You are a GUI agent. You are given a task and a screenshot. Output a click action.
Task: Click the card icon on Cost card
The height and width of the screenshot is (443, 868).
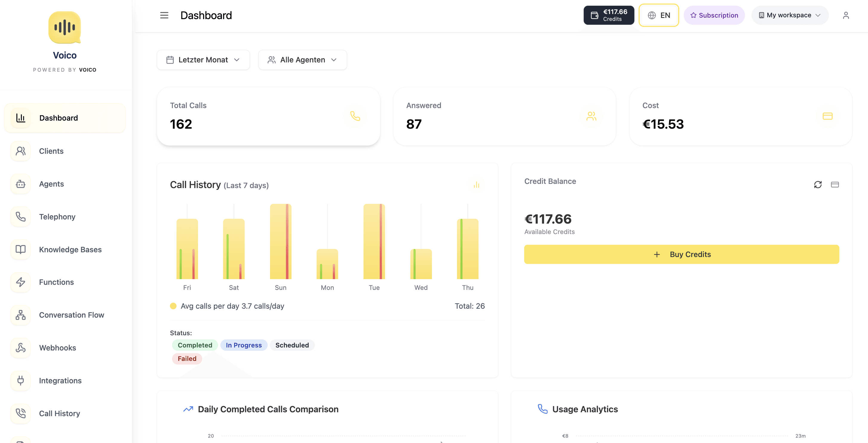click(828, 116)
